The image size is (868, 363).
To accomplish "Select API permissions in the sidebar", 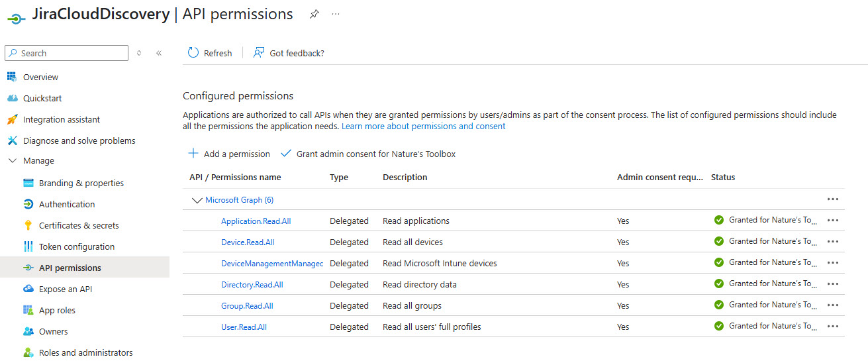I will [x=85, y=268].
